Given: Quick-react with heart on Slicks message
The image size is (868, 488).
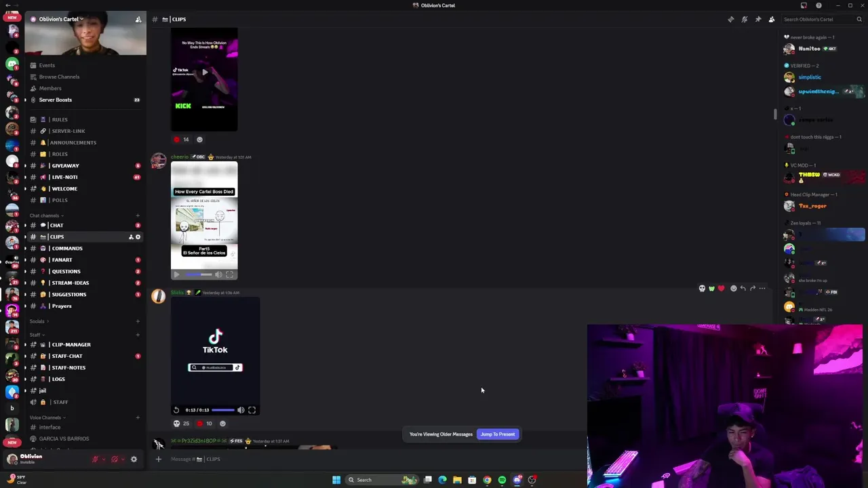Looking at the screenshot, I should coord(721,289).
